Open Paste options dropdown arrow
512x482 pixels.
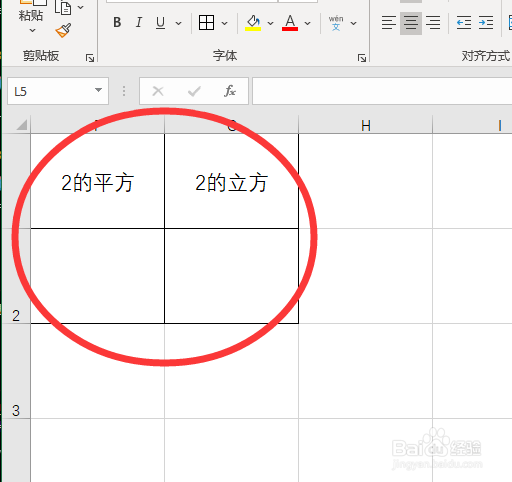click(32, 30)
